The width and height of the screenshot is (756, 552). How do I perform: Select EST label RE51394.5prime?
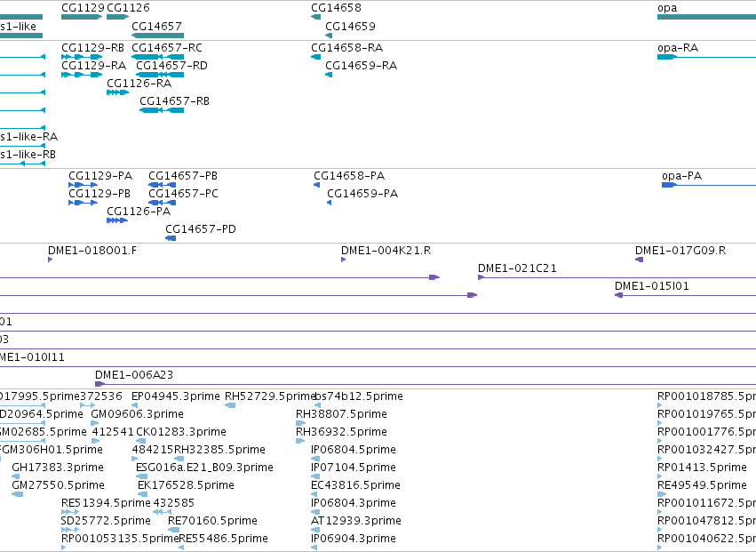coord(106,503)
